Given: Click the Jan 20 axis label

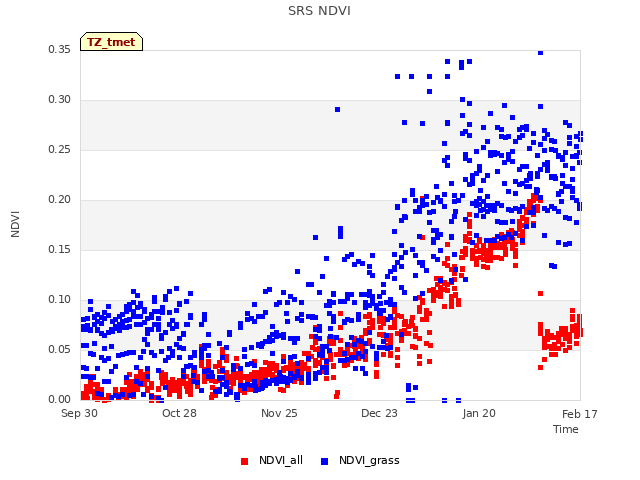Looking at the screenshot, I should tap(479, 413).
